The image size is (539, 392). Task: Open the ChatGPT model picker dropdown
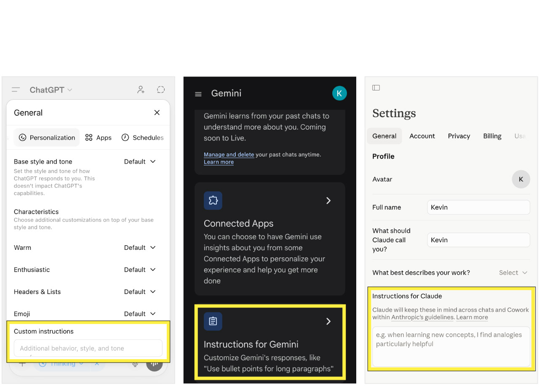[51, 90]
